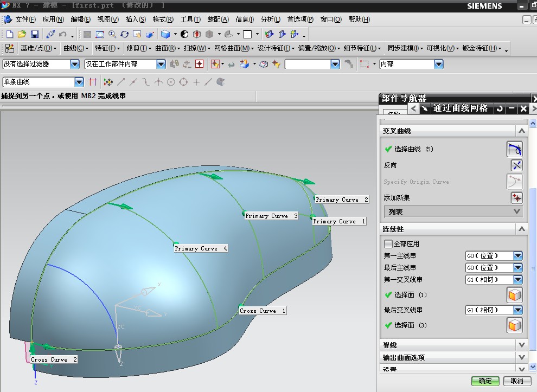Click the 确定 OK button
Viewport: 537px width, 392px height.
[485, 381]
